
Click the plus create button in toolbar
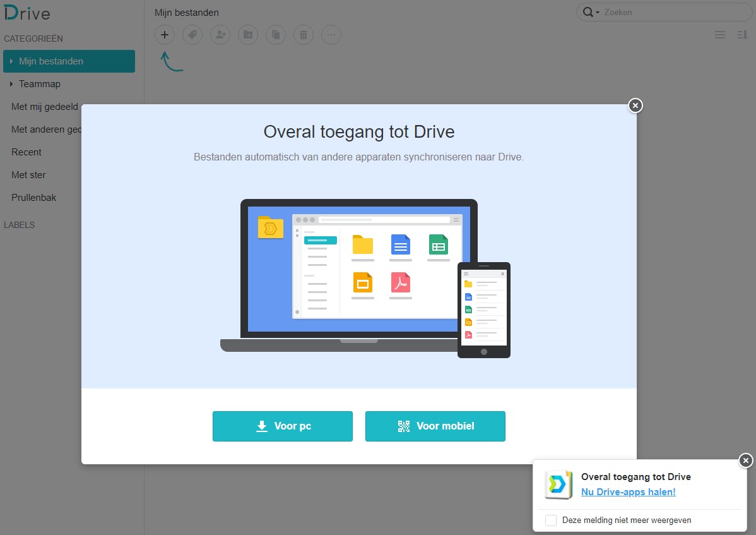pyautogui.click(x=165, y=35)
